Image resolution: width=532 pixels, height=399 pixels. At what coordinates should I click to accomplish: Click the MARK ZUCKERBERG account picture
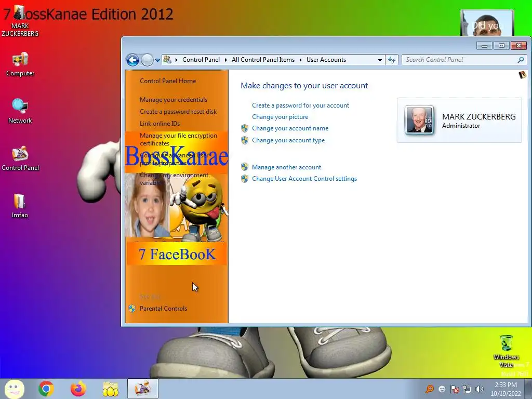pos(419,120)
